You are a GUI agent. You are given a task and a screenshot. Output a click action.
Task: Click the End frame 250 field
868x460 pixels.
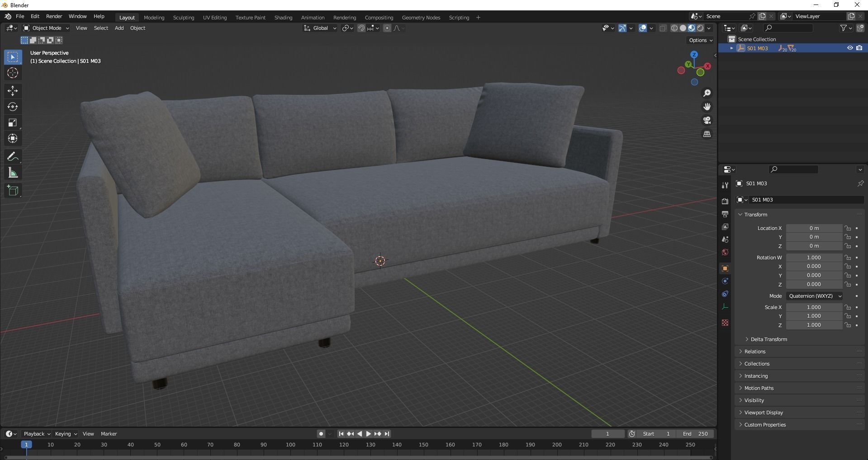pyautogui.click(x=695, y=434)
